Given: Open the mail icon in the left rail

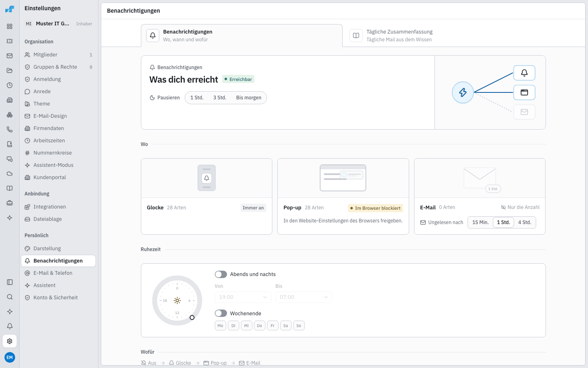Looking at the screenshot, I should click(10, 56).
